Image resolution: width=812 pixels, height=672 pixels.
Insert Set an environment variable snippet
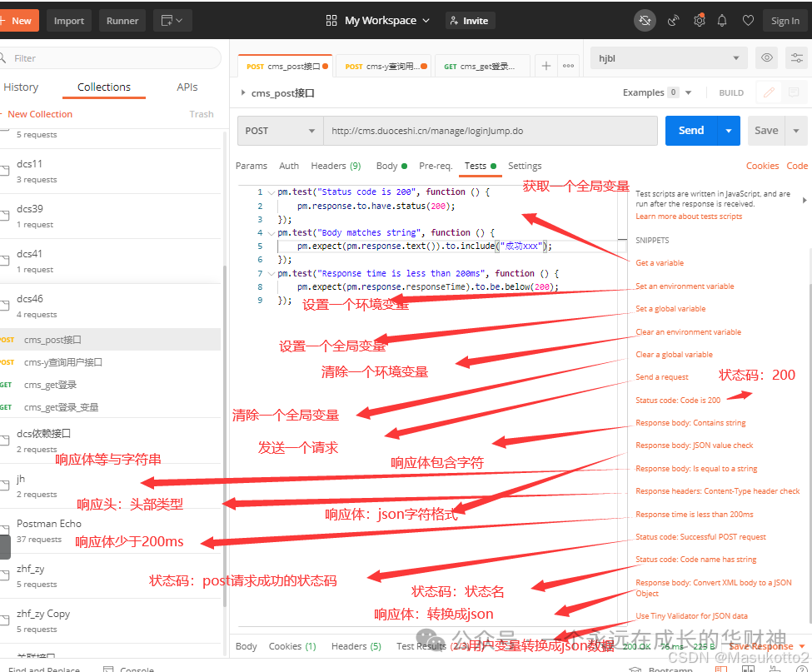tap(685, 286)
